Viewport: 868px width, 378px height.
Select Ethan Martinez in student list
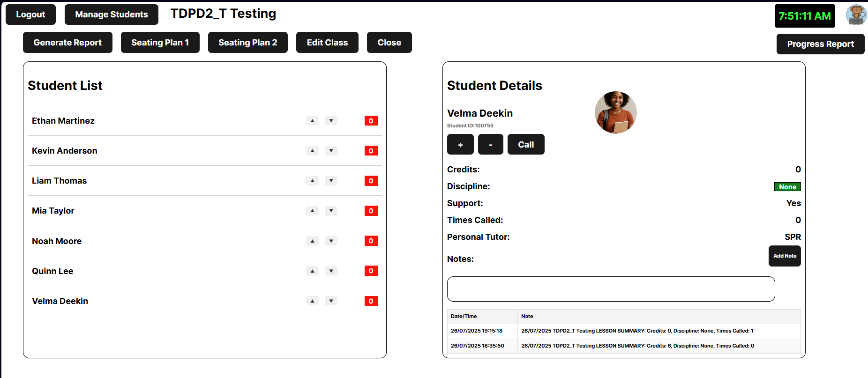tap(63, 121)
